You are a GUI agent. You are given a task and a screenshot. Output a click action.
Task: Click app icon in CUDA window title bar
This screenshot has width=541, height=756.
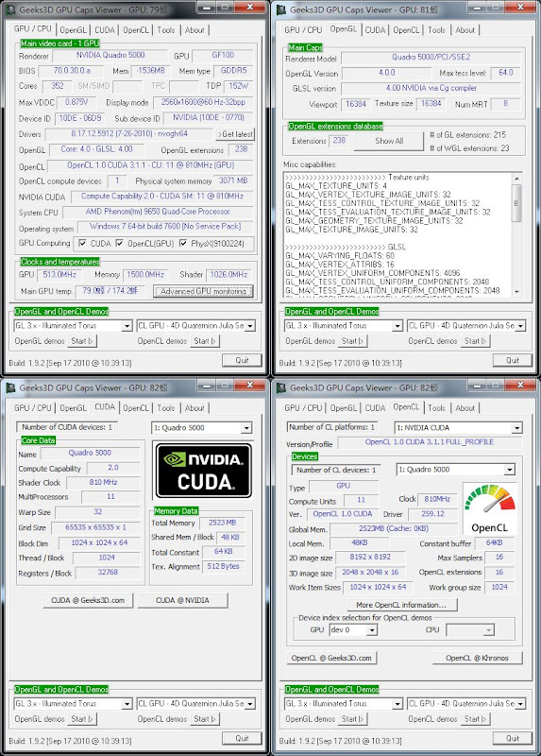pos(11,387)
